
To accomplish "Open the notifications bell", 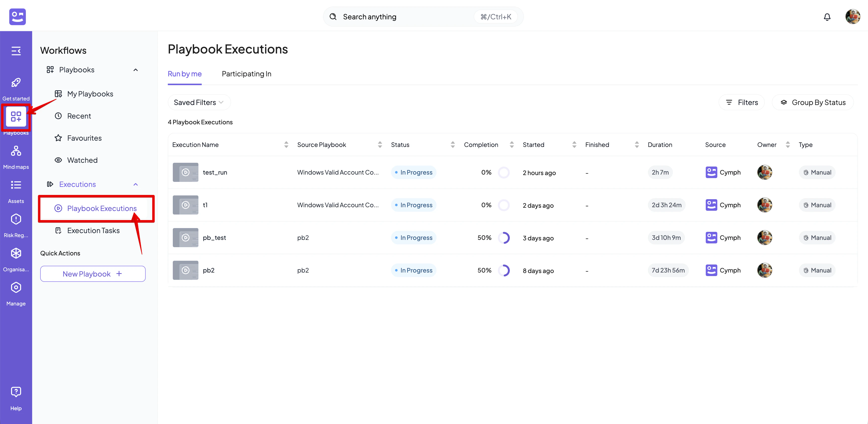I will (827, 17).
